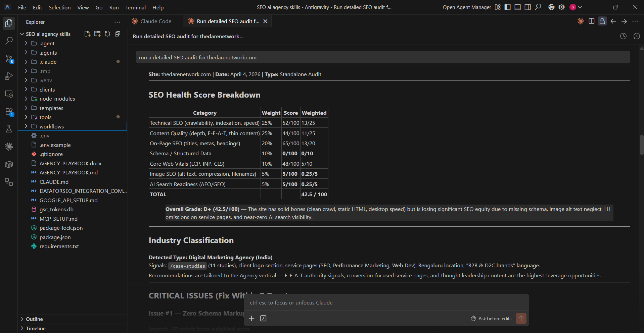Open Claude Code icon in activity bar

(x=9, y=147)
